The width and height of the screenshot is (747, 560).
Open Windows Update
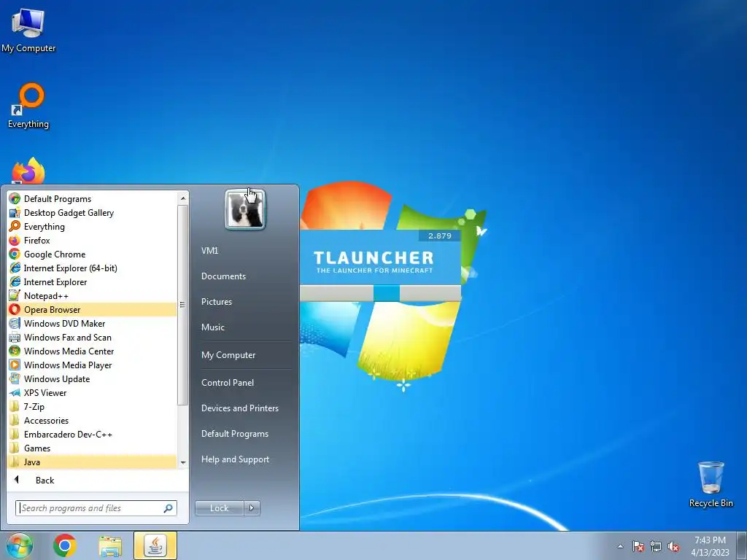click(92, 378)
